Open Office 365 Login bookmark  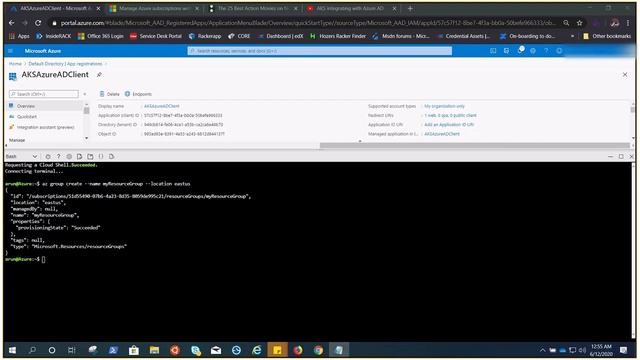(100, 36)
